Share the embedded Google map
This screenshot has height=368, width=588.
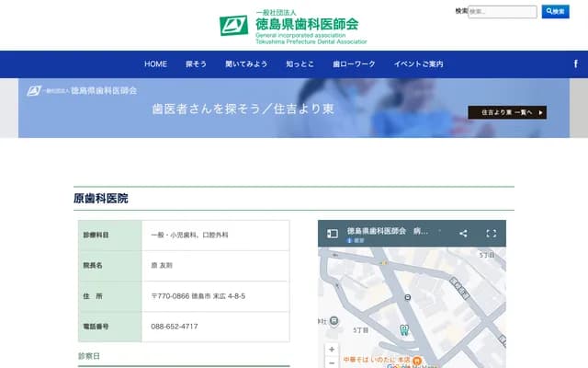point(463,234)
